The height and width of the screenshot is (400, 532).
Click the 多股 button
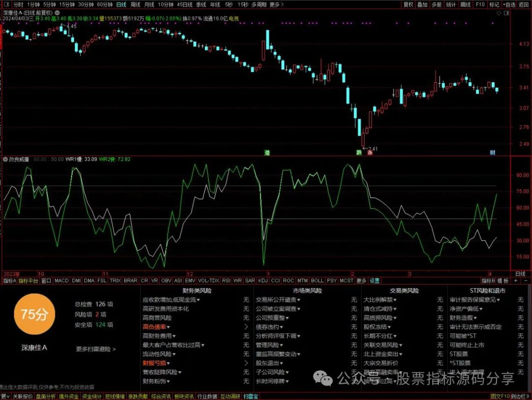(436, 4)
